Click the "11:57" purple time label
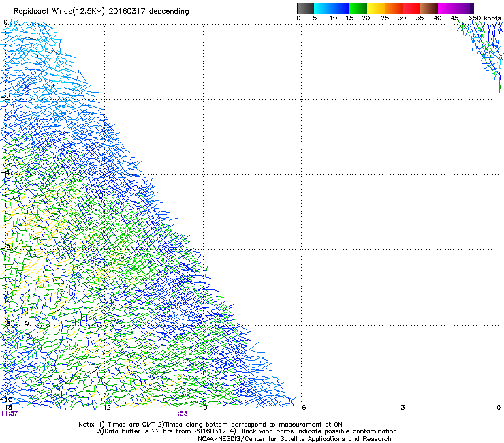Screen dimensions: 504x443 [9, 414]
